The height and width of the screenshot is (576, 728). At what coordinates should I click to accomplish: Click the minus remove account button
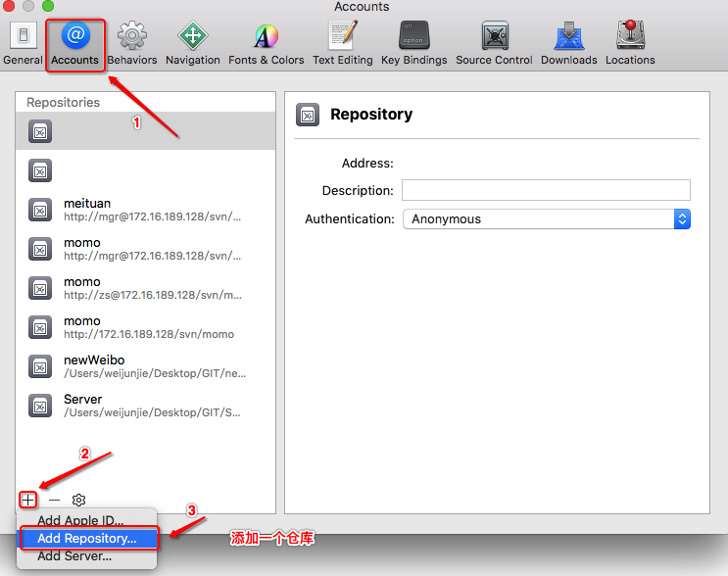(54, 500)
